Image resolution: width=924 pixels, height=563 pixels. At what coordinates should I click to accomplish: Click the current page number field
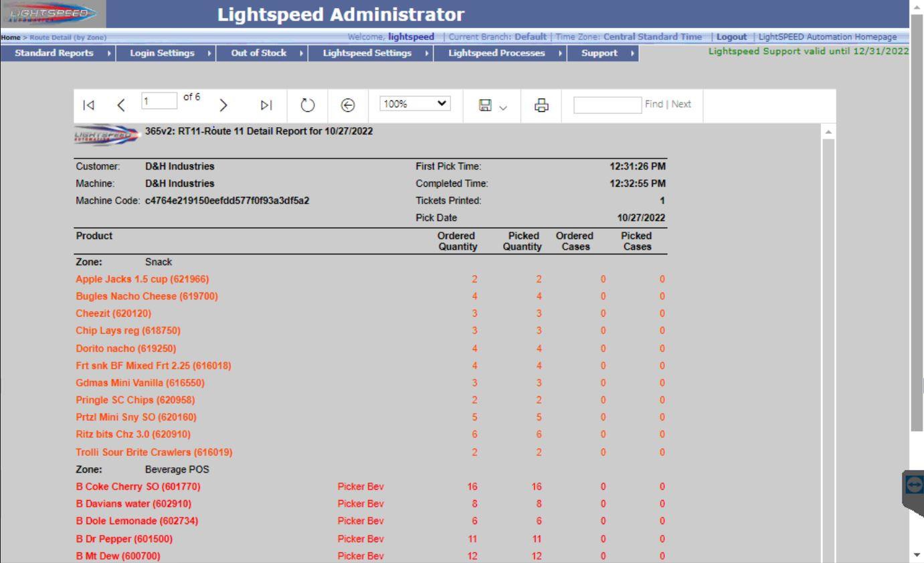click(x=158, y=102)
